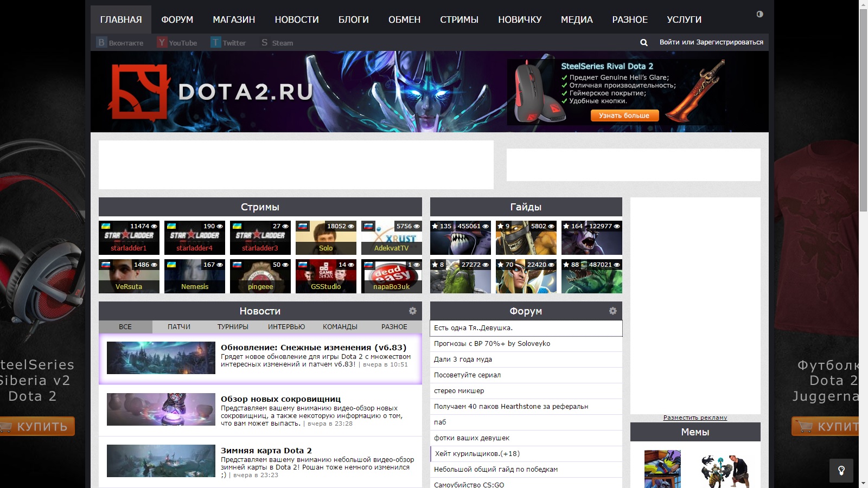The height and width of the screenshot is (488, 868).
Task: Open the НОВИЧКУ menu item
Action: tap(520, 20)
